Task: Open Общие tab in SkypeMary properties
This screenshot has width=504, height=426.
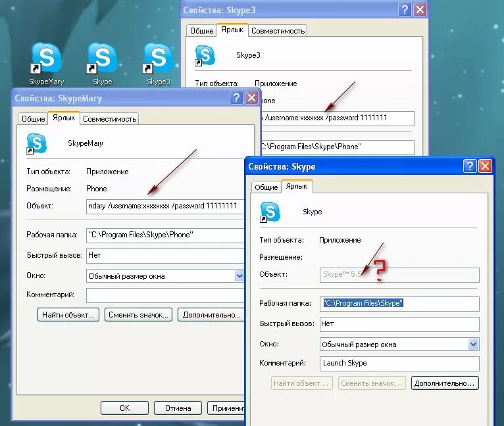Action: click(x=33, y=119)
